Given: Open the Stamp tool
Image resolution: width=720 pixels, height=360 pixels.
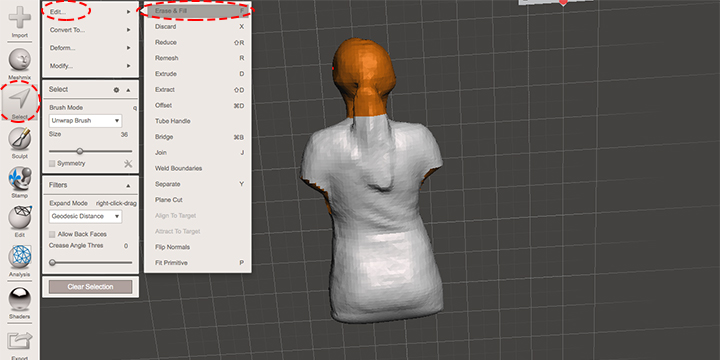Looking at the screenshot, I should (x=20, y=182).
